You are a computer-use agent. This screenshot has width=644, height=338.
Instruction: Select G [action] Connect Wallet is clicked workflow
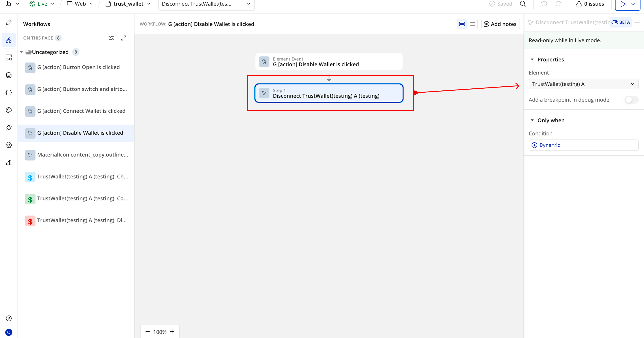(x=81, y=111)
